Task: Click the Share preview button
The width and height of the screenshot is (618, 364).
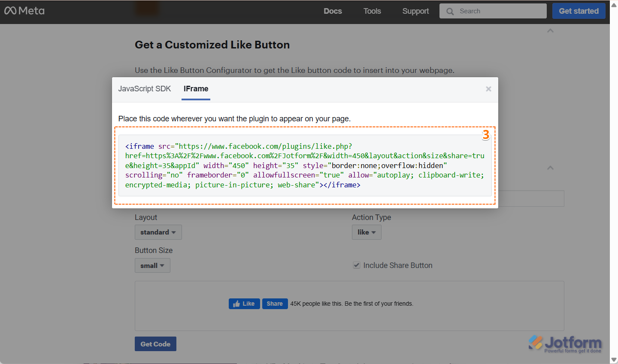Action: [x=275, y=304]
